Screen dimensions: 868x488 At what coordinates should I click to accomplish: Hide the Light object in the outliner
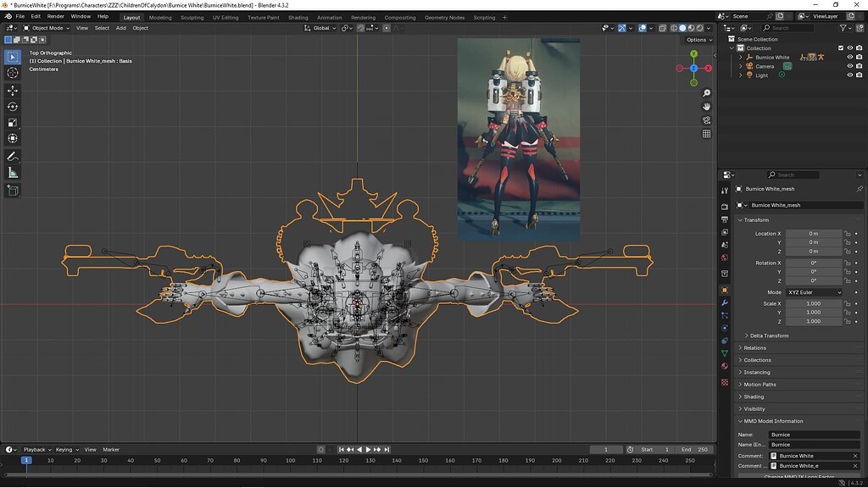[850, 75]
